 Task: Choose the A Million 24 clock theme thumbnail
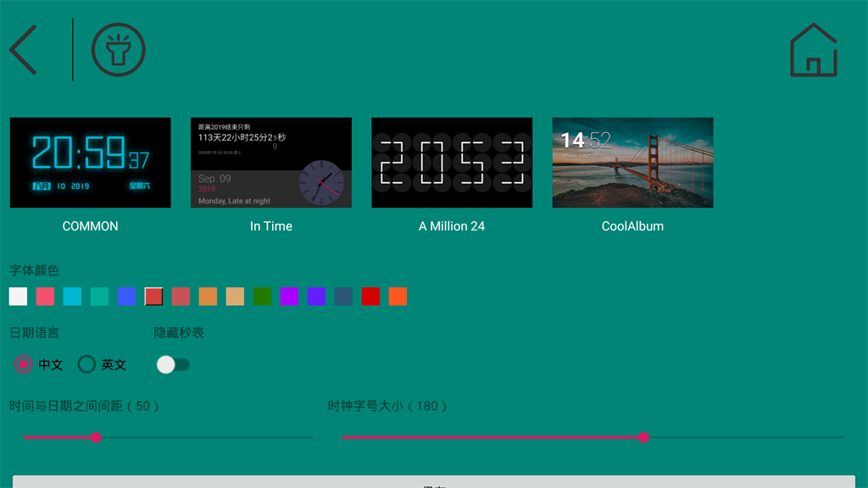pyautogui.click(x=452, y=163)
